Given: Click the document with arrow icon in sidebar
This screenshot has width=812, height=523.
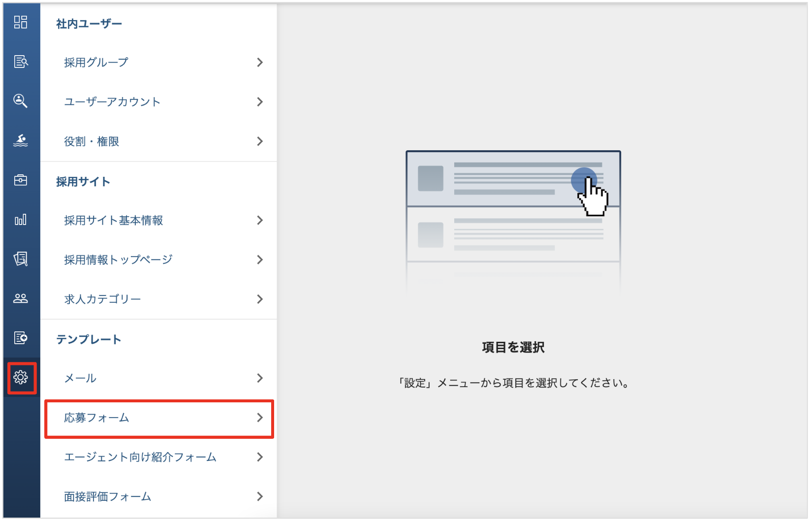Looking at the screenshot, I should click(21, 338).
